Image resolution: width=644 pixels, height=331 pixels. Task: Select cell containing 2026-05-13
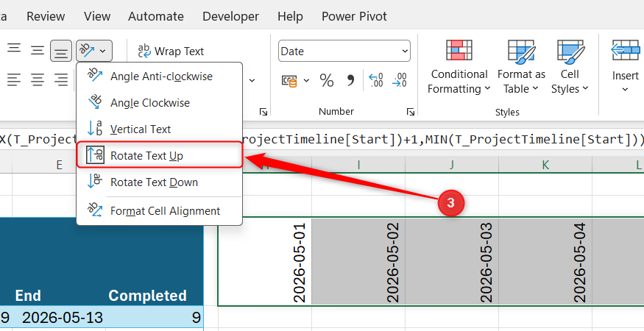[59, 317]
